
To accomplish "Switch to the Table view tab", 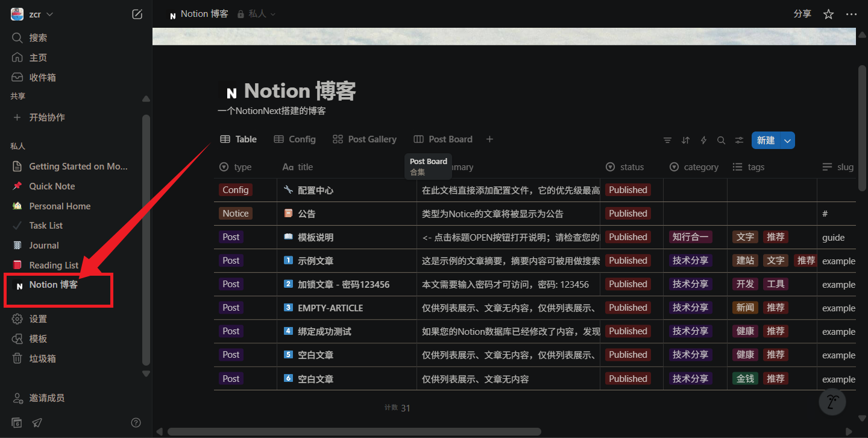I will click(239, 139).
